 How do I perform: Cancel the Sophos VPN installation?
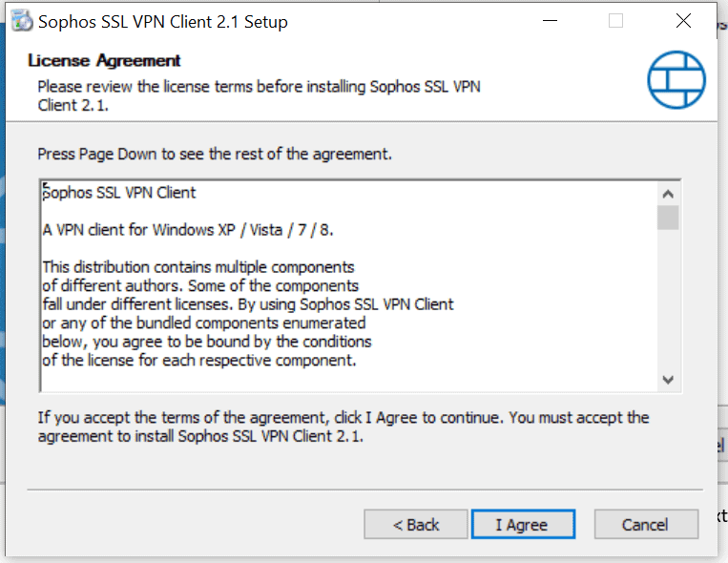point(646,525)
